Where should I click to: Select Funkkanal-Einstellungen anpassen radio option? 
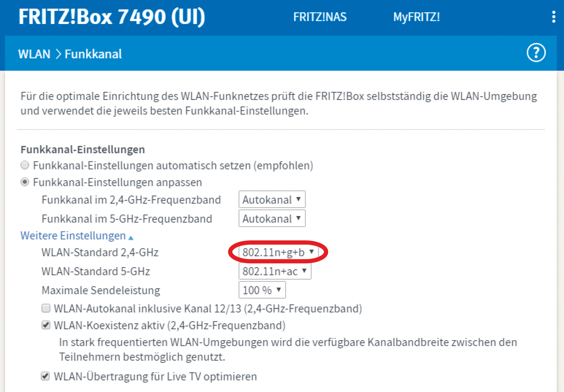[x=25, y=182]
